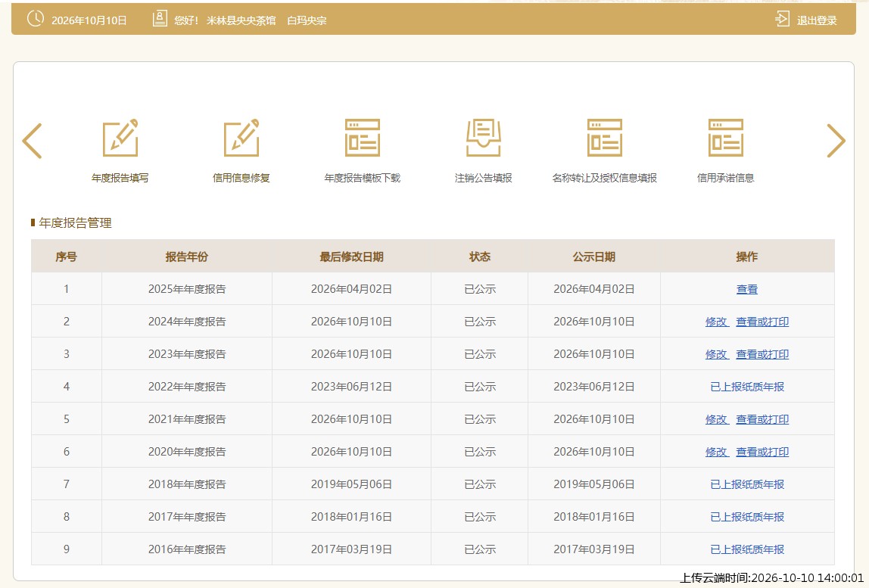Click the 公示日期 column header
The image size is (869, 588).
click(x=594, y=257)
